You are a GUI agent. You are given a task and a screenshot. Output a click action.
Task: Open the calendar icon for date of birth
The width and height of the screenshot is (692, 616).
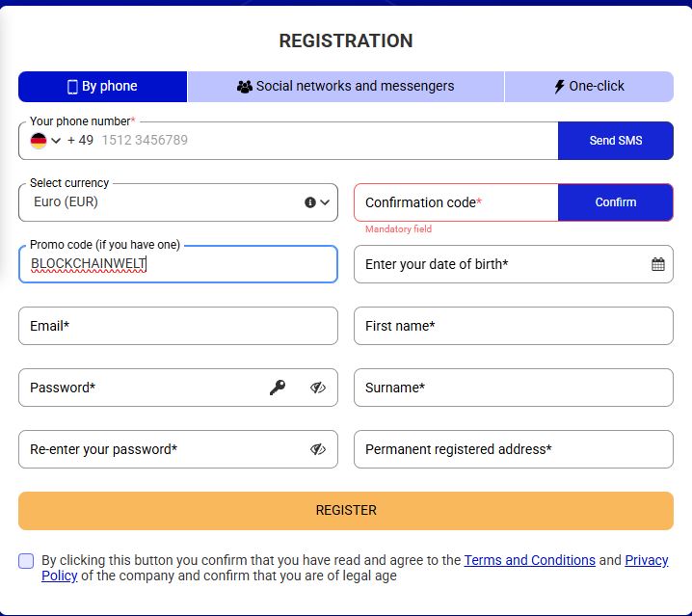coord(657,264)
